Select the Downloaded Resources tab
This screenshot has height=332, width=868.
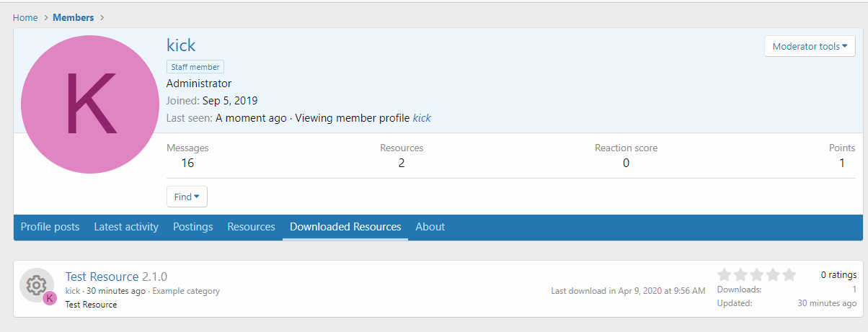[x=345, y=227]
